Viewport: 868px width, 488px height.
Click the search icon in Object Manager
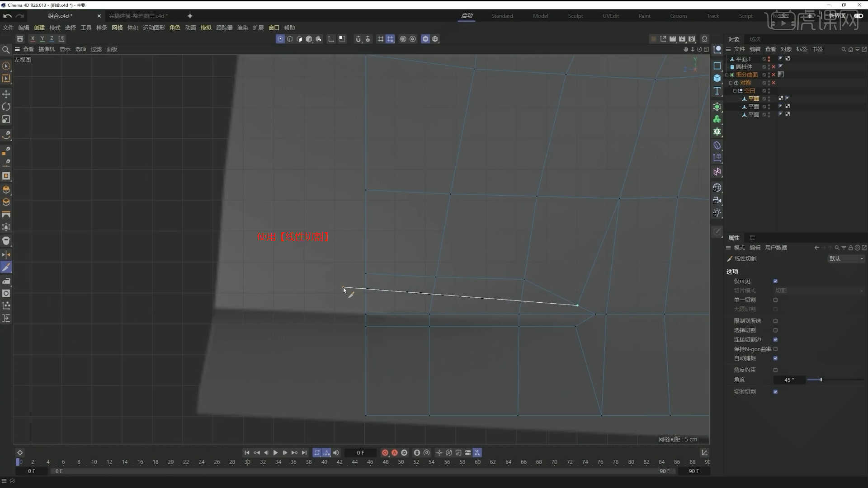[x=844, y=49]
